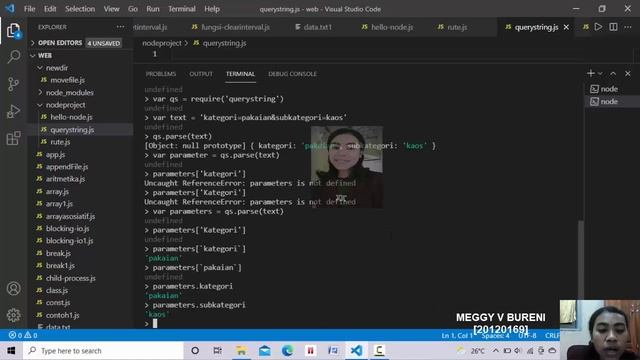Open the terminal launch profile dropdown
This screenshot has width=640, height=360.
coord(600,73)
